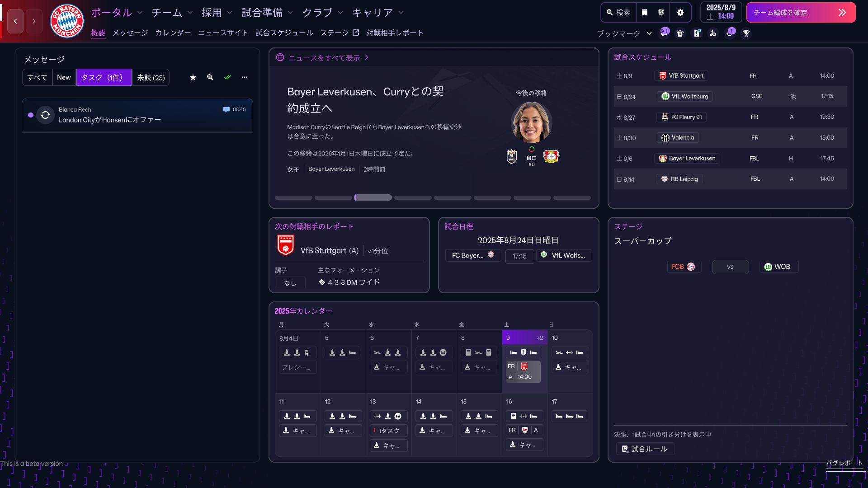Image resolution: width=868 pixels, height=488 pixels.
Task: Open the settings gear icon
Action: [x=680, y=13]
